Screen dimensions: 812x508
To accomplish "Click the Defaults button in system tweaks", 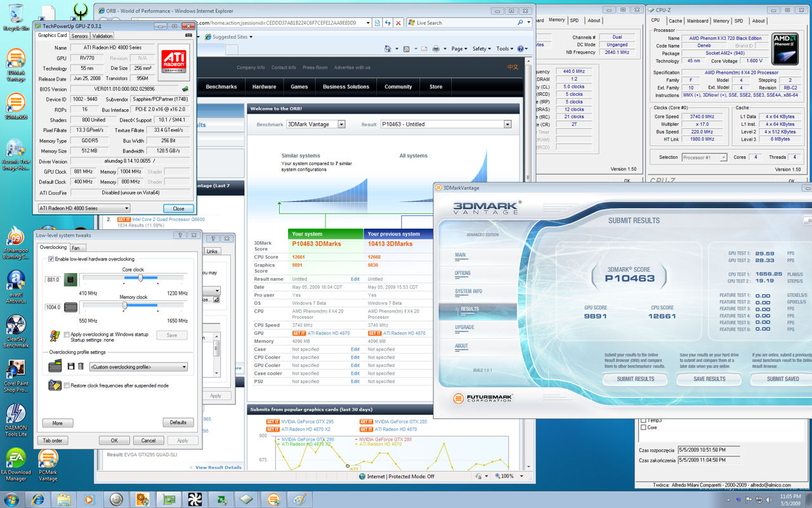I will (x=178, y=422).
